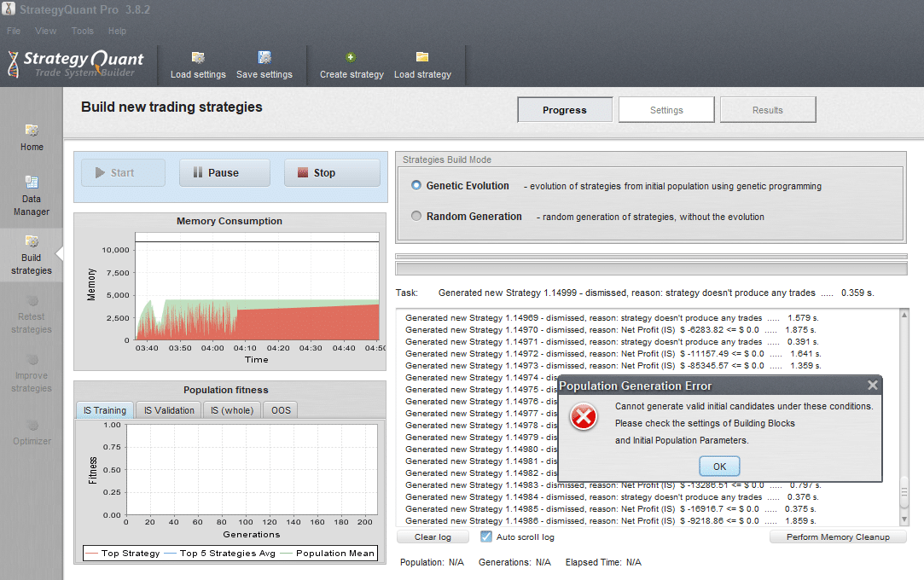Click the log scrollbar thumb
Screen dimensions: 924x580
[904, 492]
